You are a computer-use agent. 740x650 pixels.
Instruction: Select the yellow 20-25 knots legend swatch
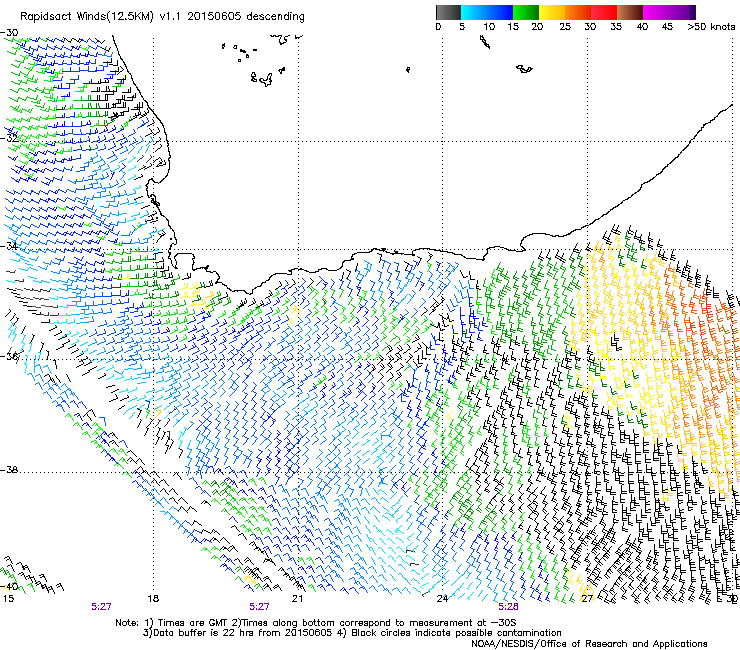pos(552,12)
